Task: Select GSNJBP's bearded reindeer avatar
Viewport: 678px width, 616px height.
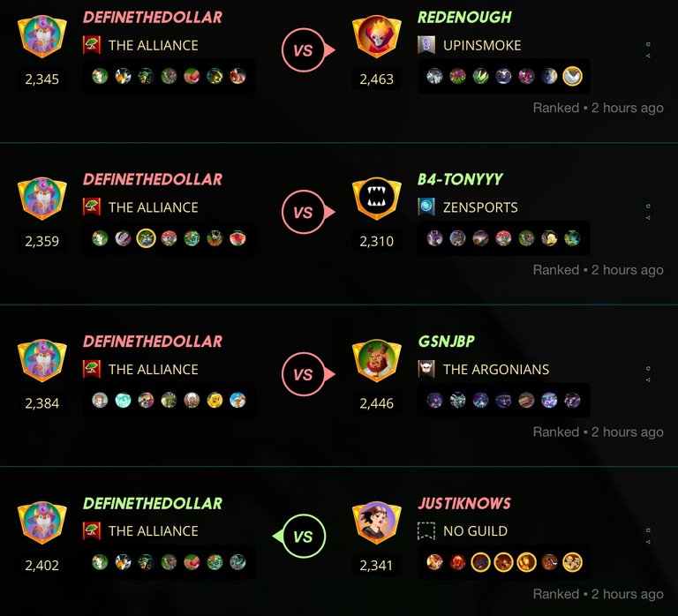Action: pos(376,361)
